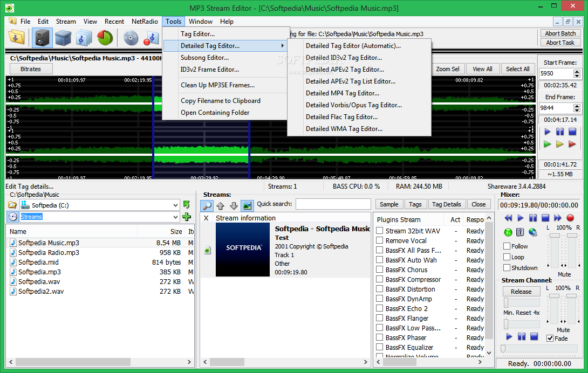This screenshot has width=588, height=373.
Task: Select Clean Up MP3SE Frames entry
Action: point(225,85)
